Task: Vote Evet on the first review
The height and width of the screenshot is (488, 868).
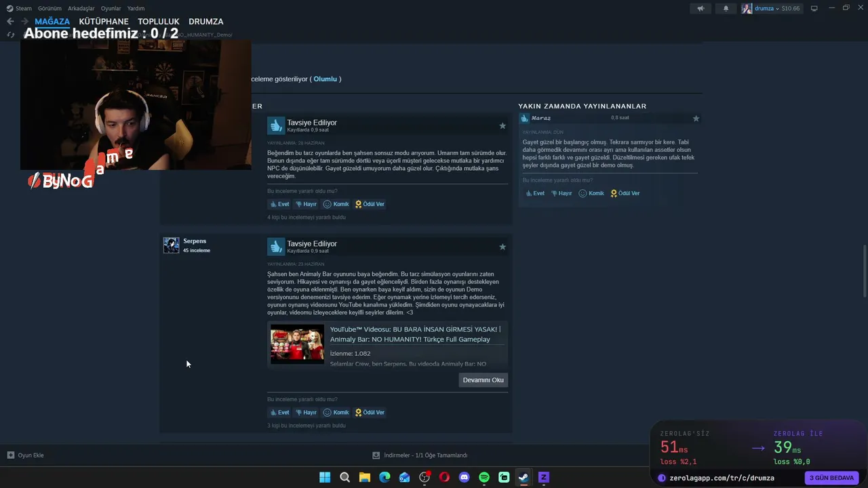Action: click(279, 204)
